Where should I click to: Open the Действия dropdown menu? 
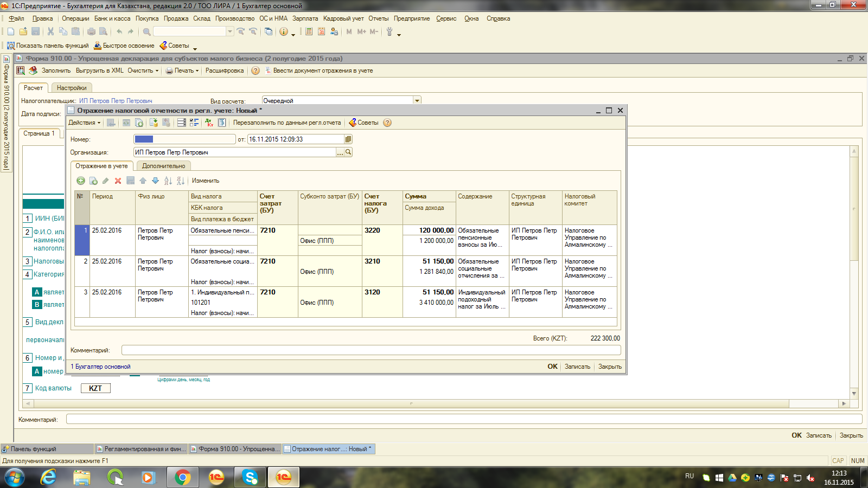(84, 123)
